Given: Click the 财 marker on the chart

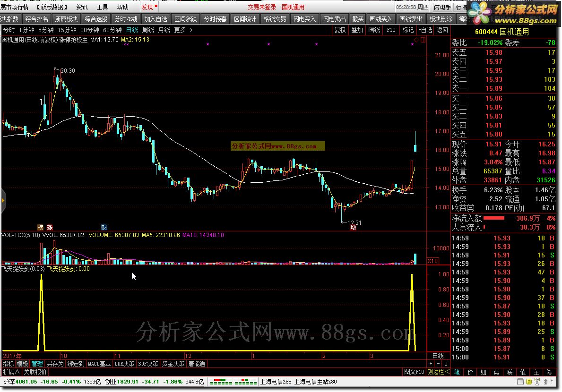Looking at the screenshot, I should click(104, 227).
